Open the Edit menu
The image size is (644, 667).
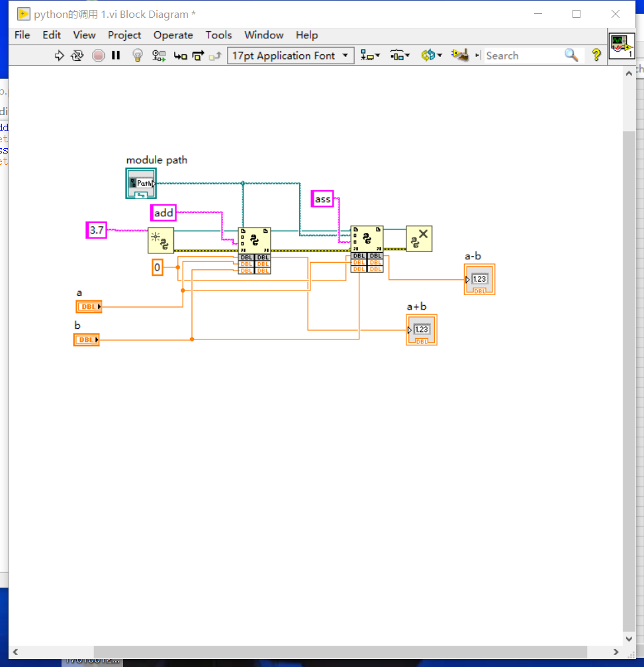(52, 35)
